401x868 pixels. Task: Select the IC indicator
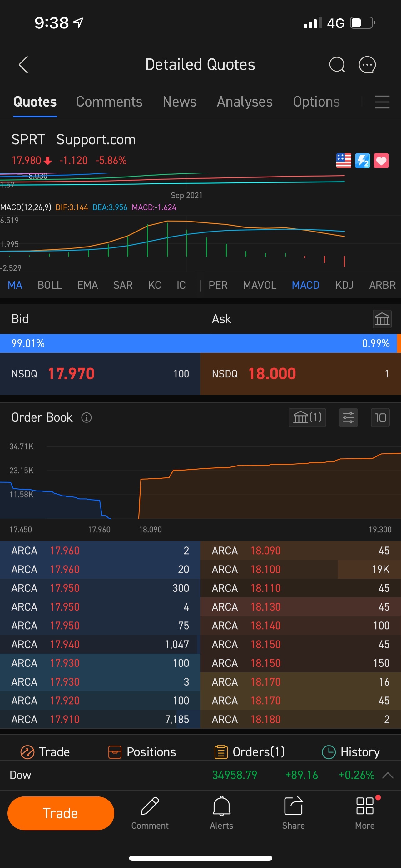point(181,285)
